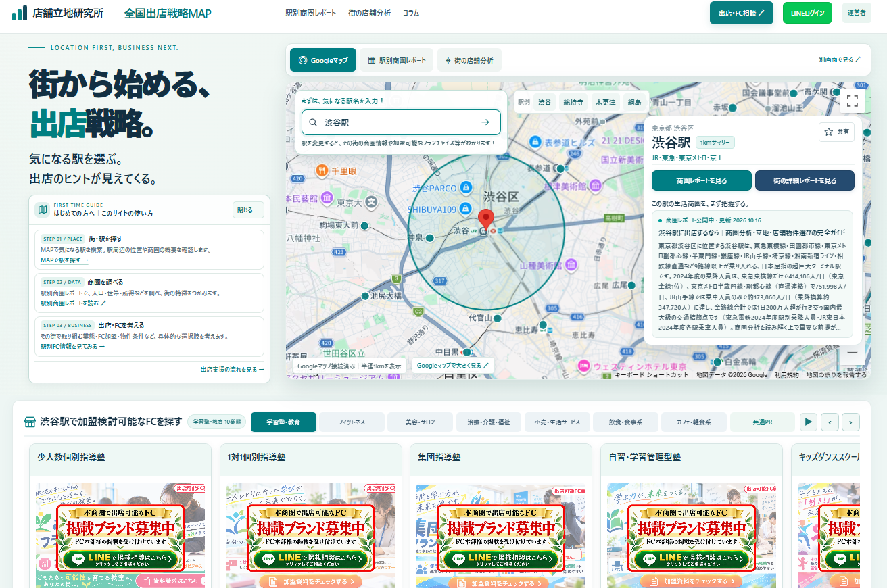The height and width of the screenshot is (588, 887).
Task: Play the FC category carousel
Action: tap(808, 422)
